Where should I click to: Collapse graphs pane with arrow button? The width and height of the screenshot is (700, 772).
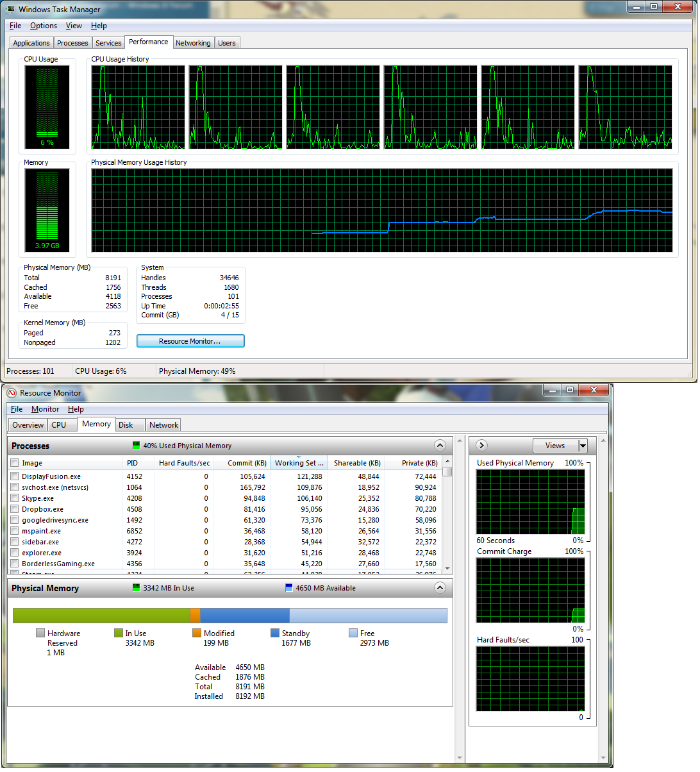[x=482, y=445]
